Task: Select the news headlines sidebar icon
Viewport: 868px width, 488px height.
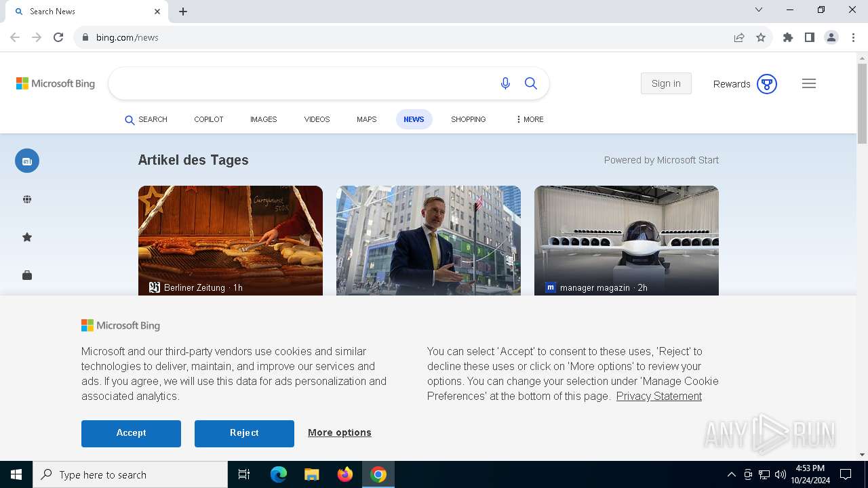Action: point(27,161)
